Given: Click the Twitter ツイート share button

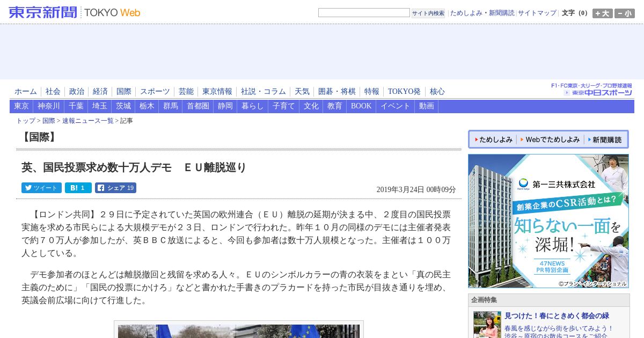Looking at the screenshot, I should click(x=41, y=188).
